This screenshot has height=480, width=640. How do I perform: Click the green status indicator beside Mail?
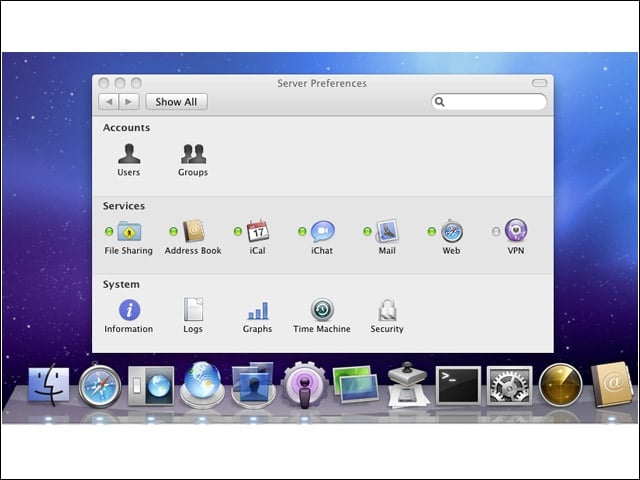(x=367, y=231)
